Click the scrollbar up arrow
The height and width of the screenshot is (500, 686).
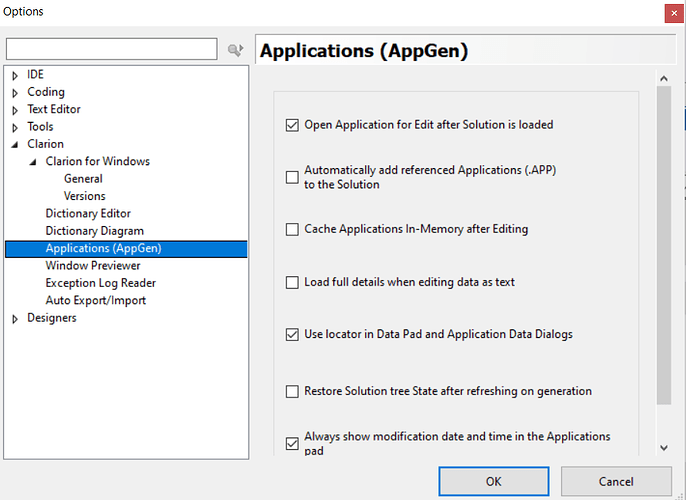[663, 77]
